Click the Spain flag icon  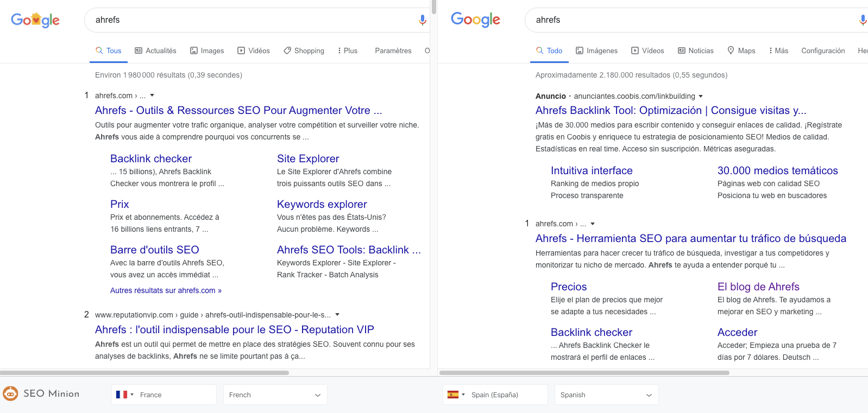[x=453, y=395]
